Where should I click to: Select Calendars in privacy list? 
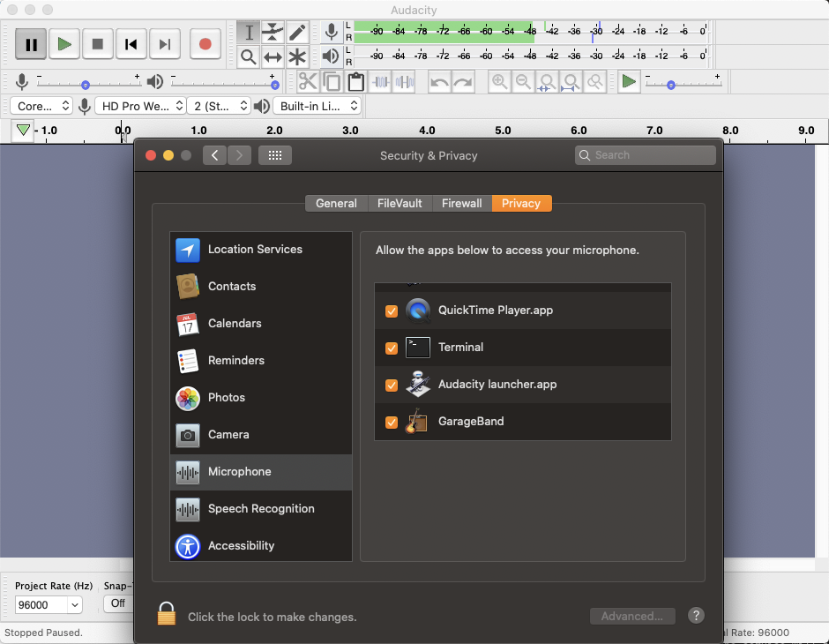261,324
